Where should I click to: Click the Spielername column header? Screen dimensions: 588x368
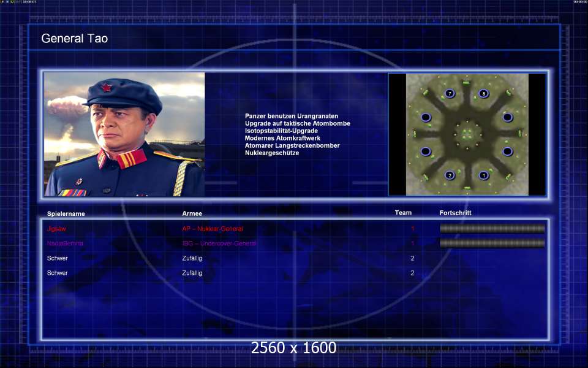click(66, 214)
